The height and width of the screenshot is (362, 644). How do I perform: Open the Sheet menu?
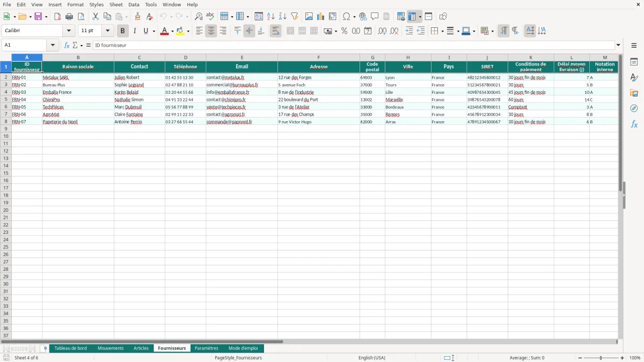[x=116, y=4]
